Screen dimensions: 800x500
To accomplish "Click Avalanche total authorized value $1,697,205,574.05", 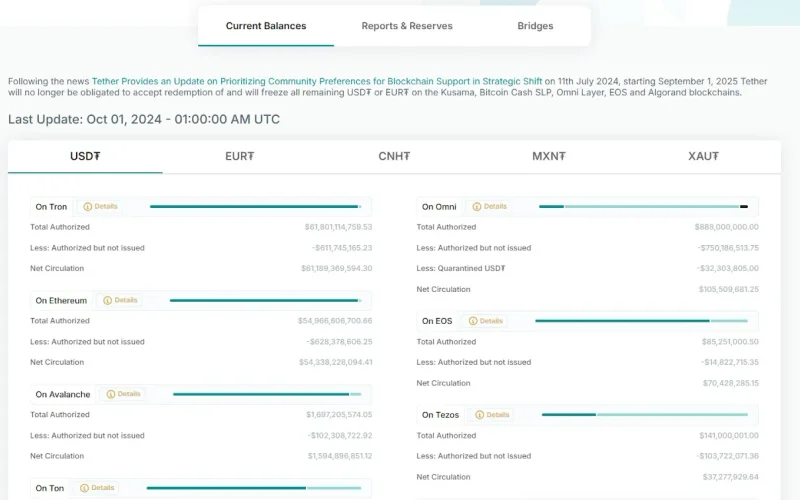I will pos(339,415).
